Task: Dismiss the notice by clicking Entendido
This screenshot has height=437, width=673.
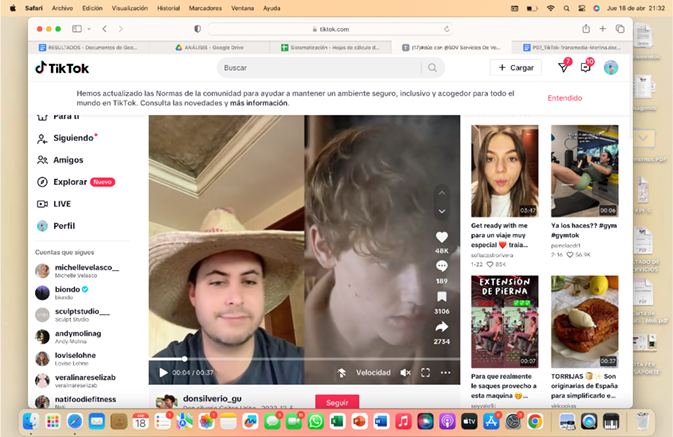Action: point(564,98)
